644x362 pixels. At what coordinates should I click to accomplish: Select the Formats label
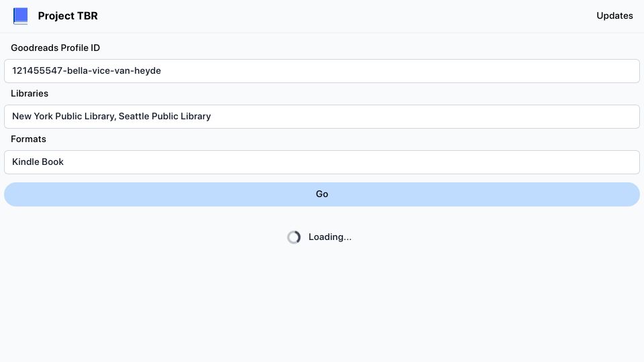coord(28,139)
